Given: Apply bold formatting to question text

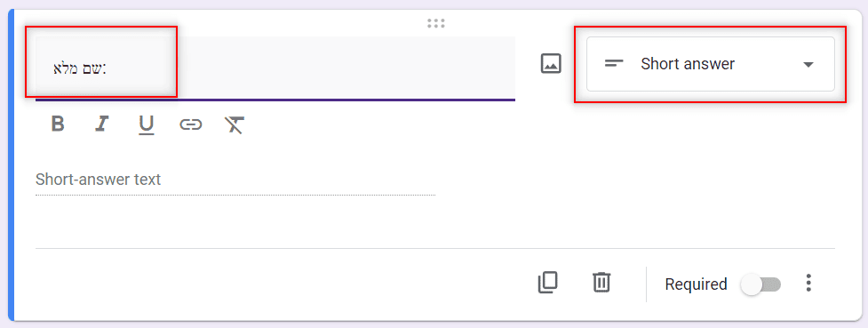Looking at the screenshot, I should pos(58,124).
